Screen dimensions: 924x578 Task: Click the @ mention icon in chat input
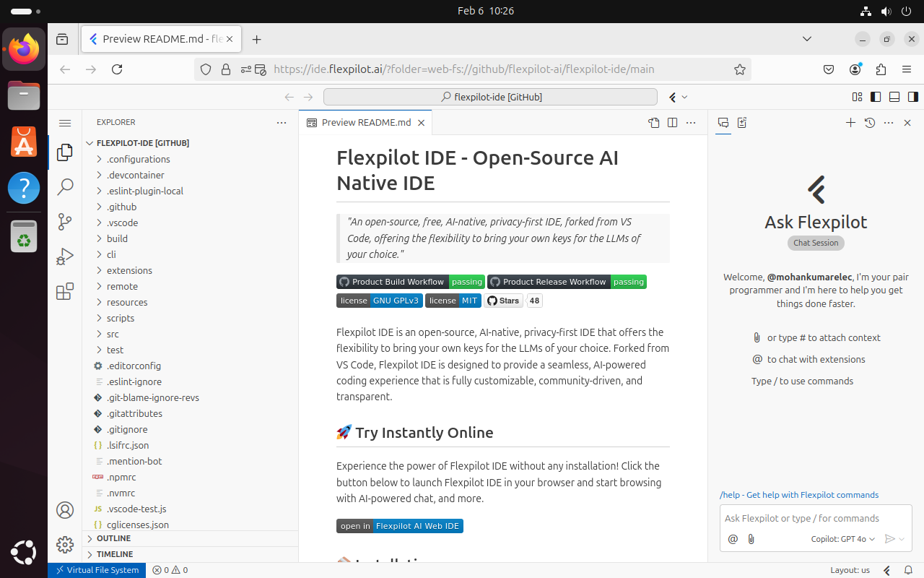pos(733,539)
